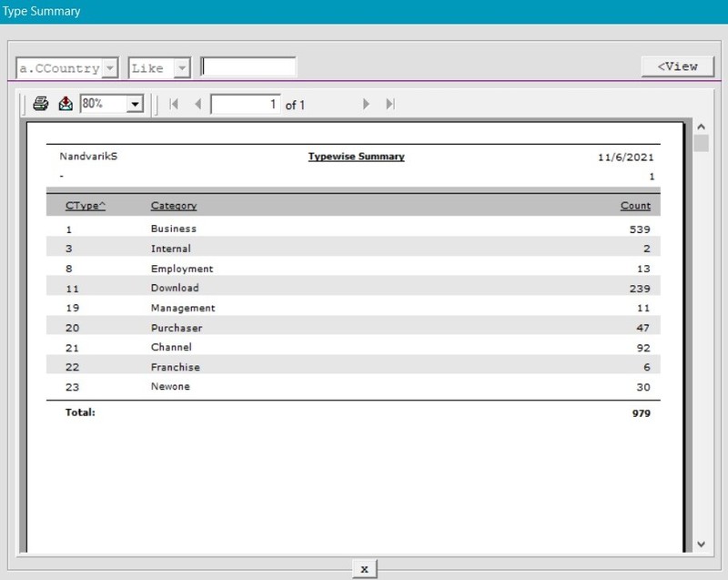Click the CType value 19
728x580 pixels.
(72, 308)
